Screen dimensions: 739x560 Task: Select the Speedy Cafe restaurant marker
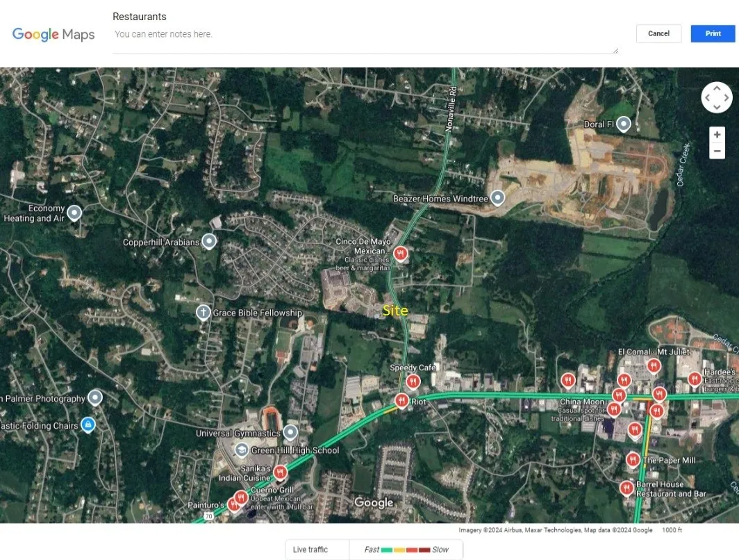pos(413,381)
